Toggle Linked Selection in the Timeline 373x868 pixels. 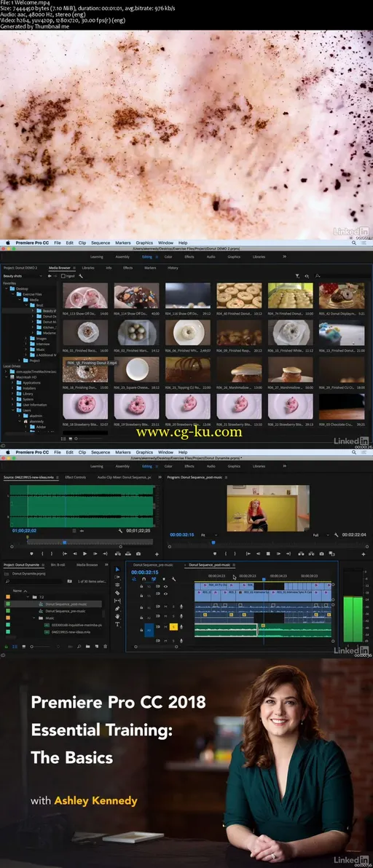(153, 579)
